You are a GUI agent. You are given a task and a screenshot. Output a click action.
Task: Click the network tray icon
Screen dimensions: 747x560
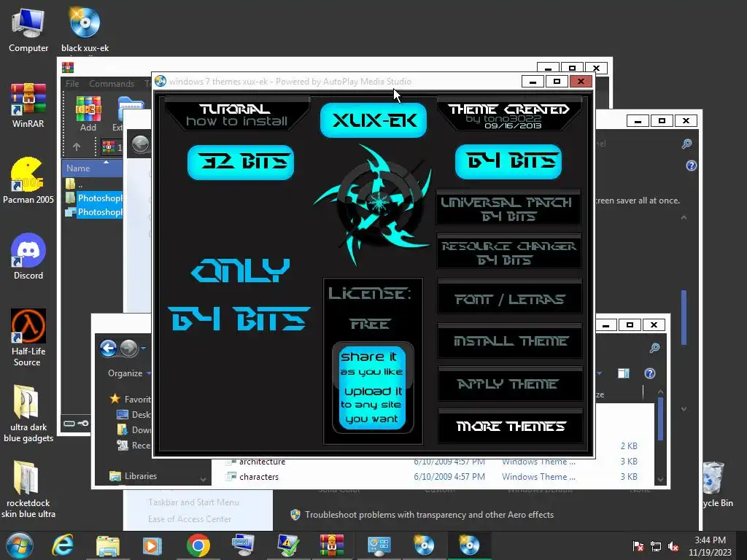(656, 546)
